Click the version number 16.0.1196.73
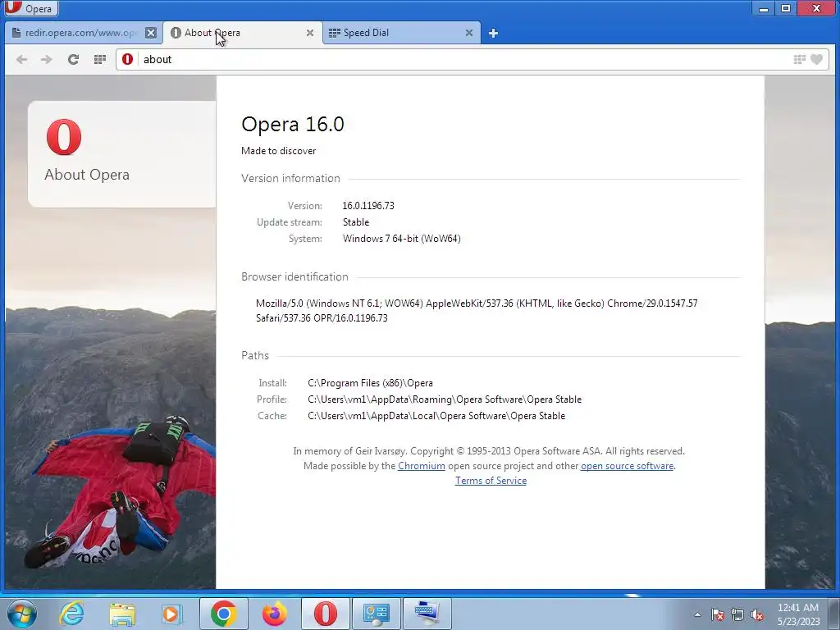840x630 pixels. click(368, 206)
